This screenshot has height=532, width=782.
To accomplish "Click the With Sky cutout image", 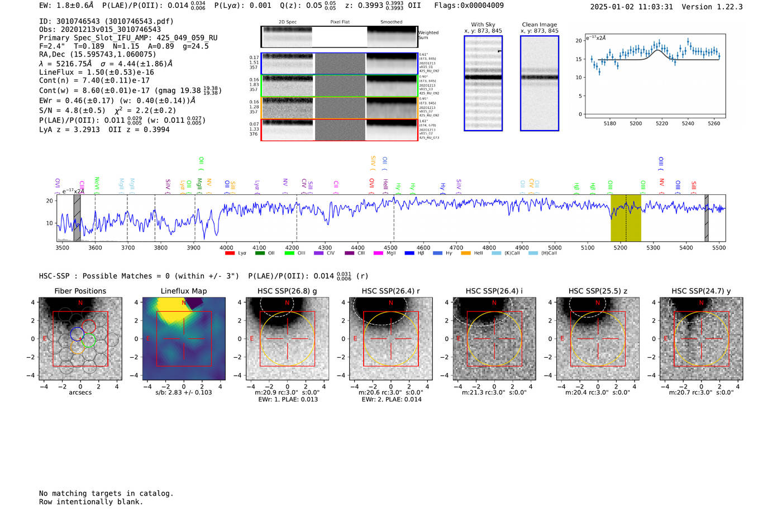I will point(483,83).
